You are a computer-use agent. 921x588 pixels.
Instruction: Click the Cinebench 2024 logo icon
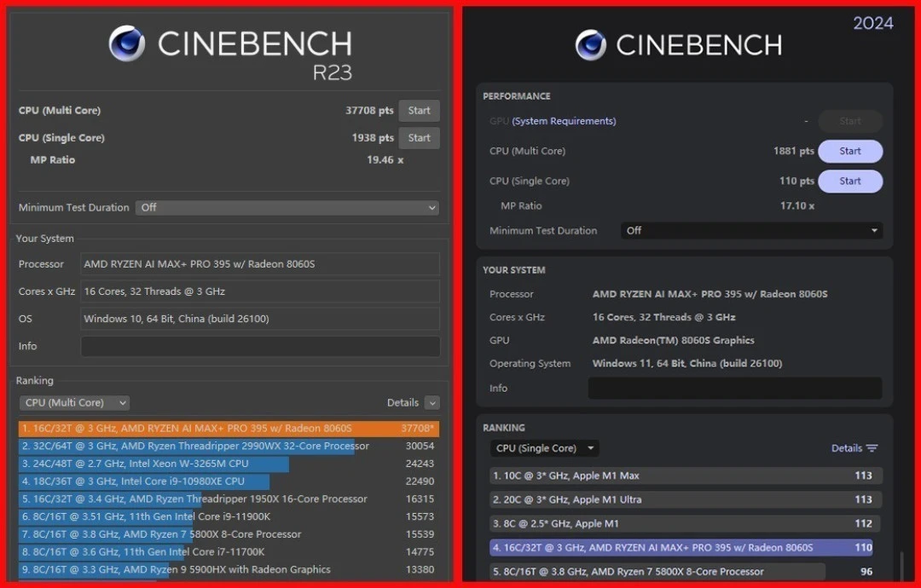click(590, 45)
